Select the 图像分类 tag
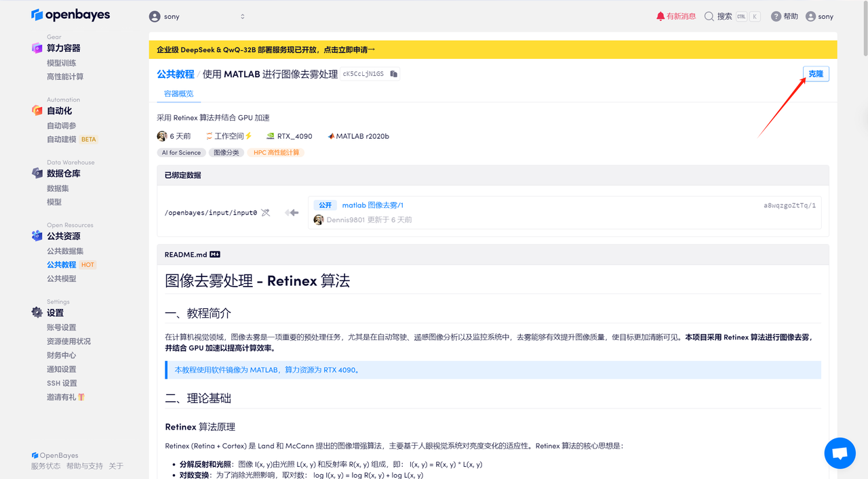 [x=226, y=152]
